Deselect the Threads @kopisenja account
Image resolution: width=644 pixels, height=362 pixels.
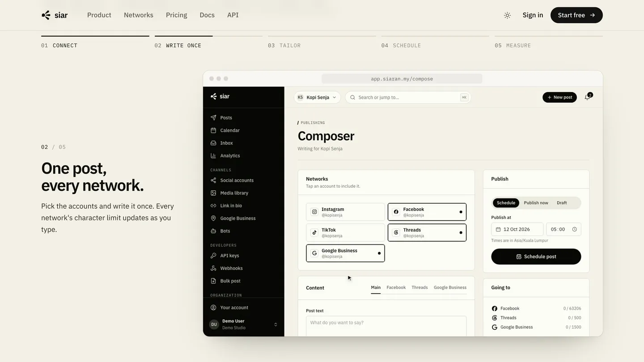pos(427,233)
